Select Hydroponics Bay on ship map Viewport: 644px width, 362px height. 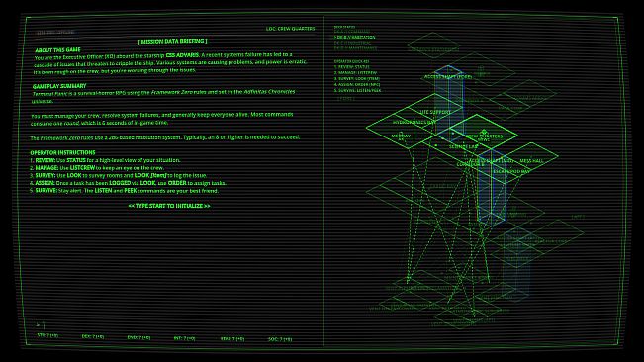click(414, 122)
